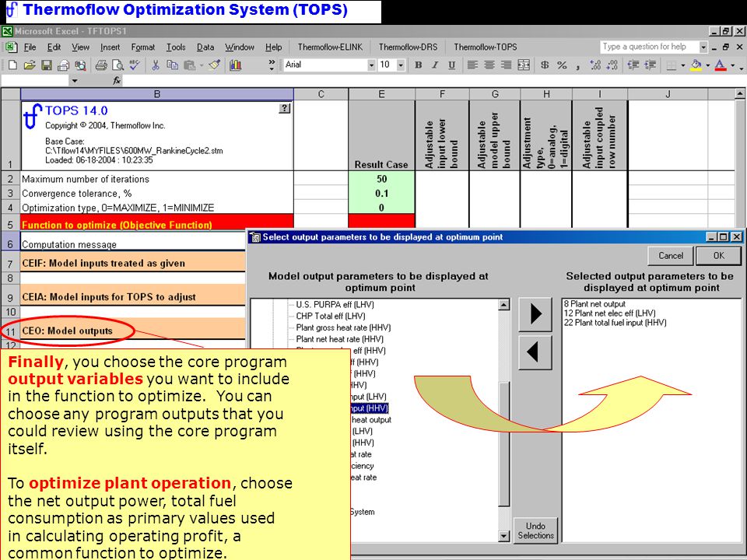Apply the yellow fill color bucket
The image size is (747, 560).
click(x=696, y=65)
